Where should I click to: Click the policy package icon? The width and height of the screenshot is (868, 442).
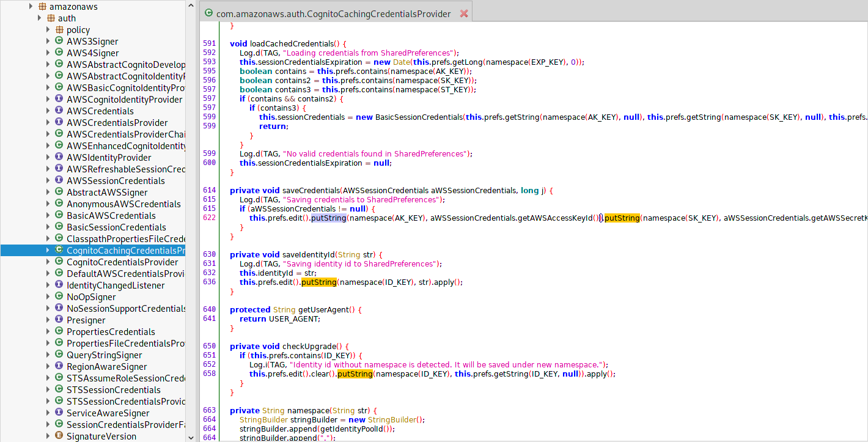[59, 30]
